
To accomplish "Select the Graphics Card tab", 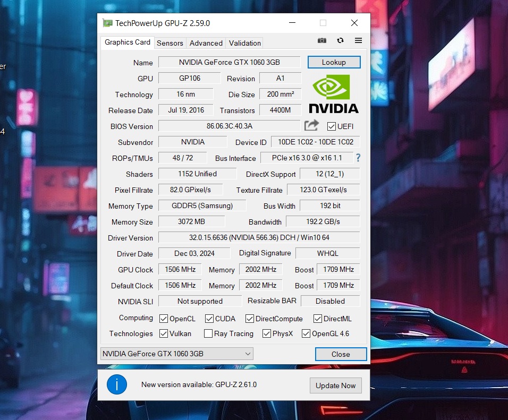I will (x=128, y=42).
